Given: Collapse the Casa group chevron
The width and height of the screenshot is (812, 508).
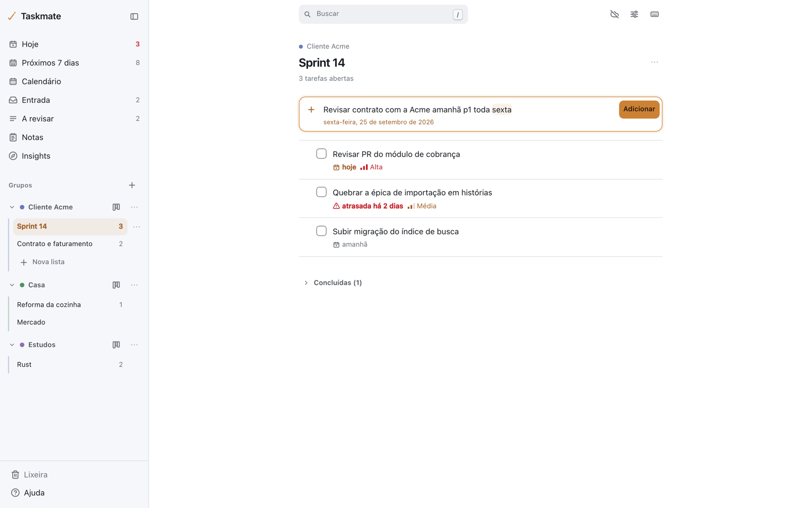Looking at the screenshot, I should pos(12,285).
